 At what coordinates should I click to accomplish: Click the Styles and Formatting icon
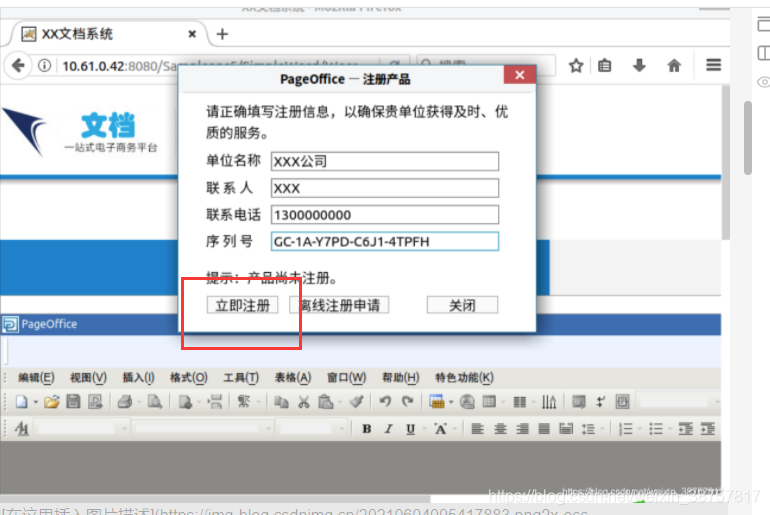(22, 429)
